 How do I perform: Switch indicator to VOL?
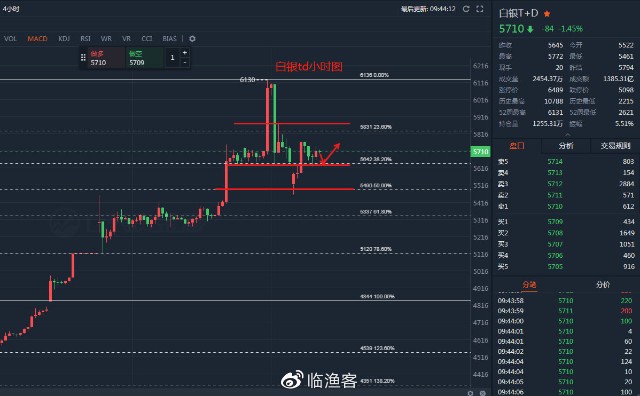[10, 38]
